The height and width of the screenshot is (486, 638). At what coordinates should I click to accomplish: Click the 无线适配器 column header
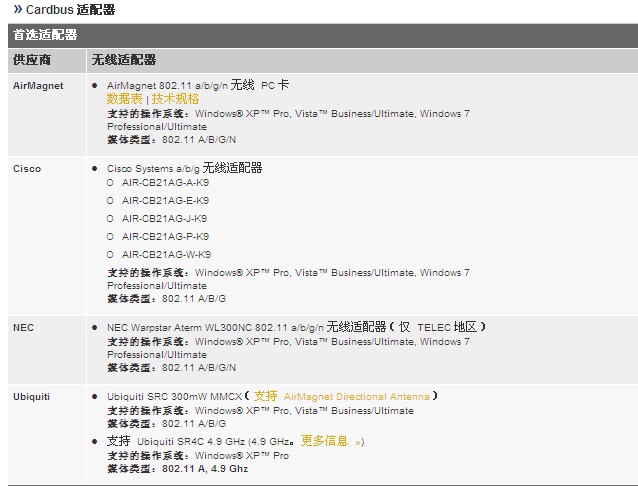123,60
